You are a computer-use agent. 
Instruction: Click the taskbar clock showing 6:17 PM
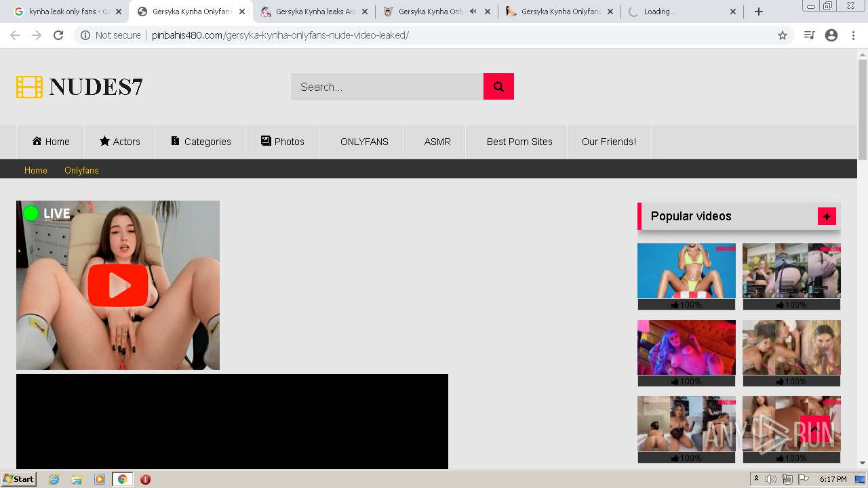833,479
